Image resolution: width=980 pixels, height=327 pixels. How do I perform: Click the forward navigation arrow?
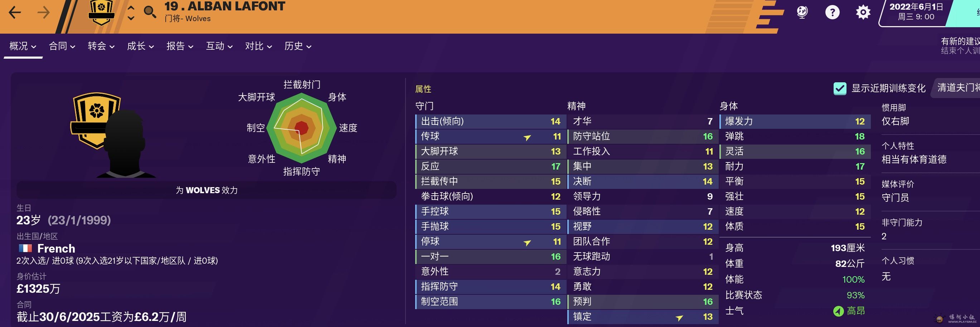[x=43, y=13]
